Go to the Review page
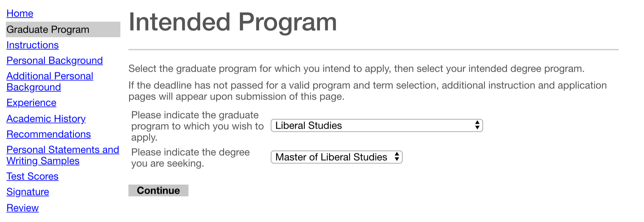The width and height of the screenshot is (644, 222). click(x=23, y=208)
